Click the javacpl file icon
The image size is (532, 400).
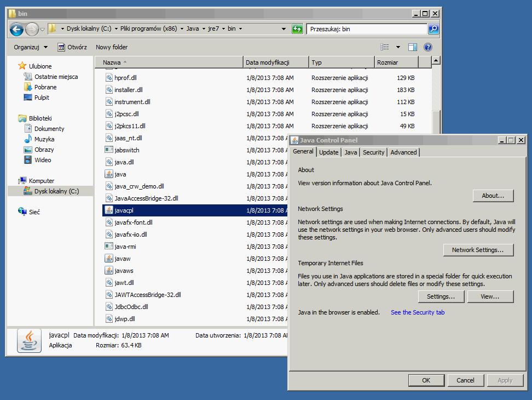pyautogui.click(x=108, y=210)
